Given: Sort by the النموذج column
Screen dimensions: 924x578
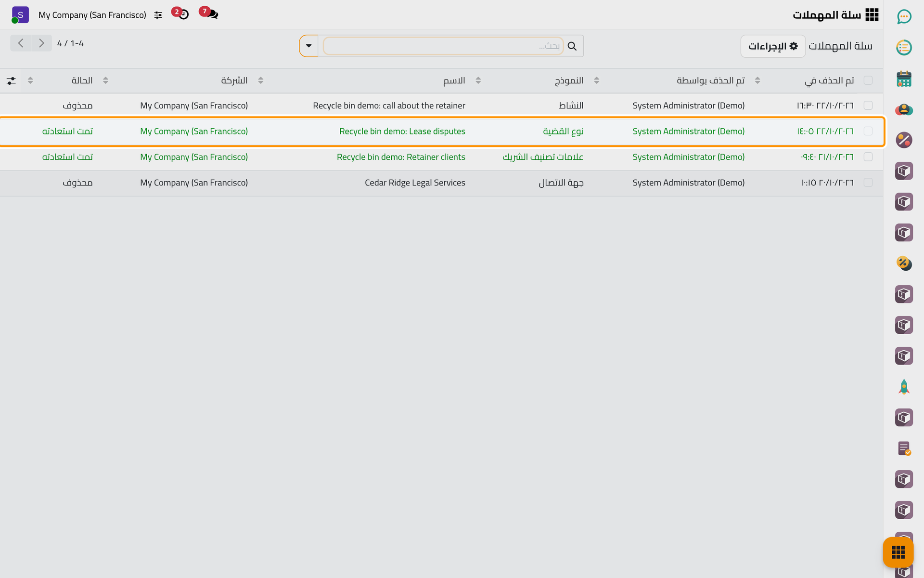Looking at the screenshot, I should coord(569,80).
